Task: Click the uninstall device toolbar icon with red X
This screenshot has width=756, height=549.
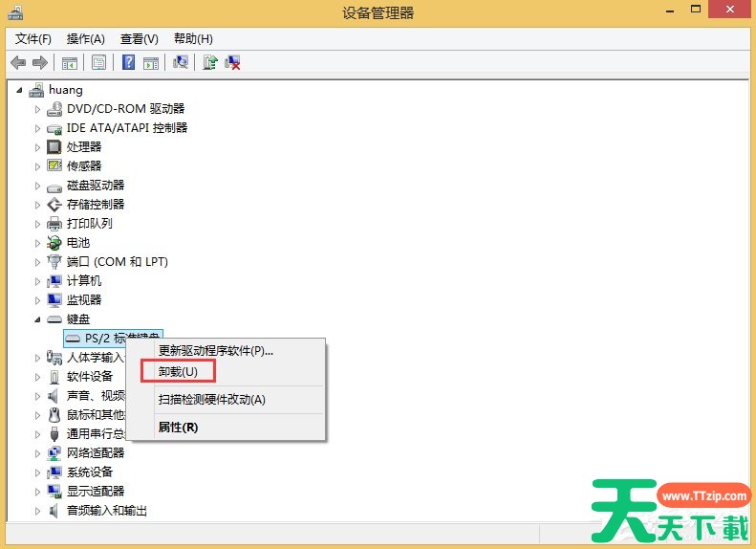Action: (231, 63)
